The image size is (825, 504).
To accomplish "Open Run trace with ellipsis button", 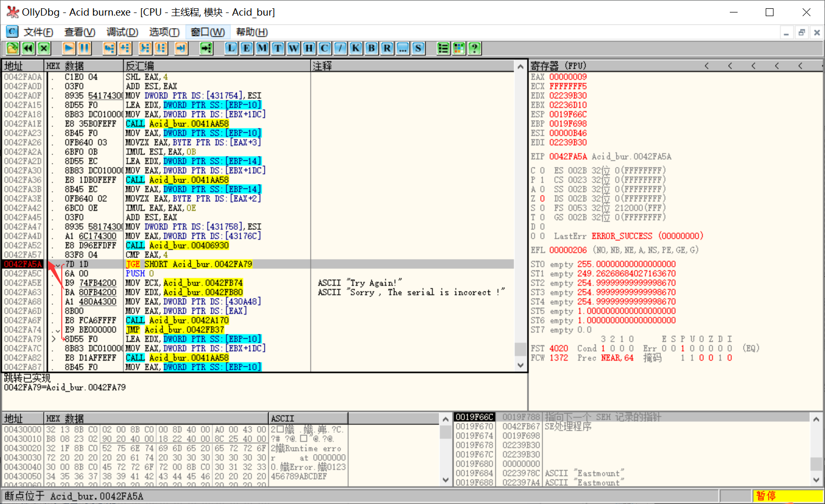I will (403, 48).
